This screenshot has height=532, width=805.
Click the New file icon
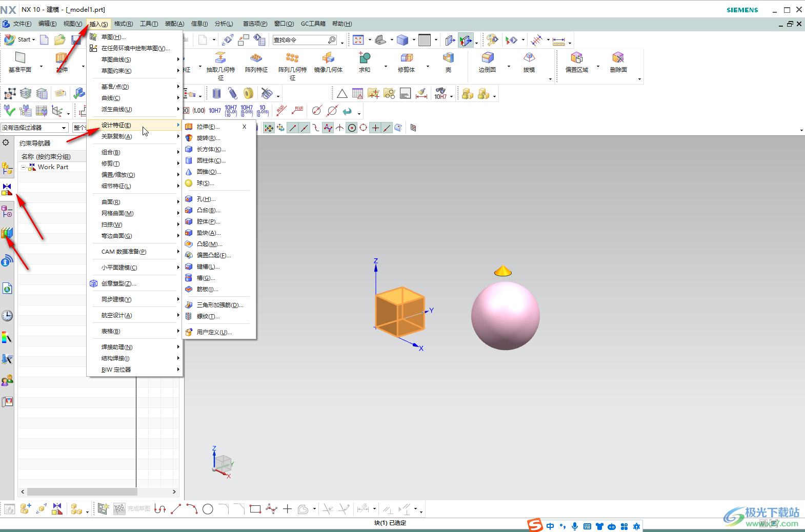coord(45,39)
